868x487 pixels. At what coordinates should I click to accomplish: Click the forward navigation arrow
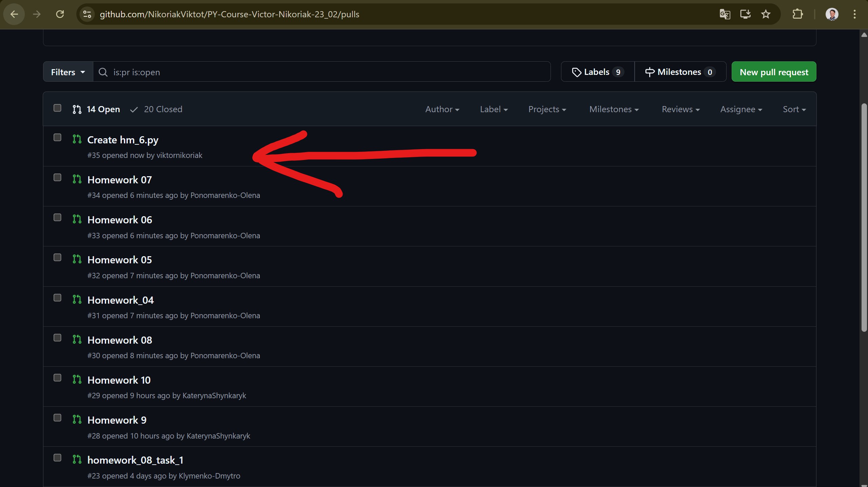37,14
